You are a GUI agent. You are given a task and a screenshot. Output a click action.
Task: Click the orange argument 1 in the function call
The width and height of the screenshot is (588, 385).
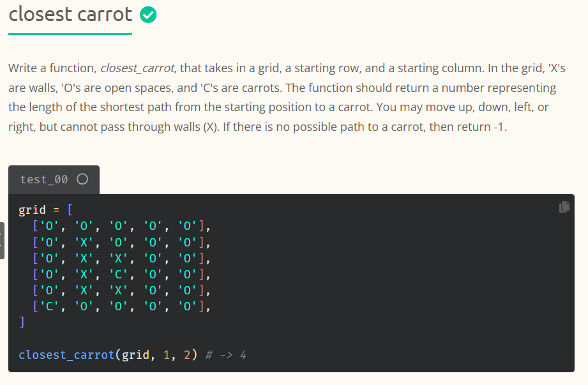coord(167,354)
